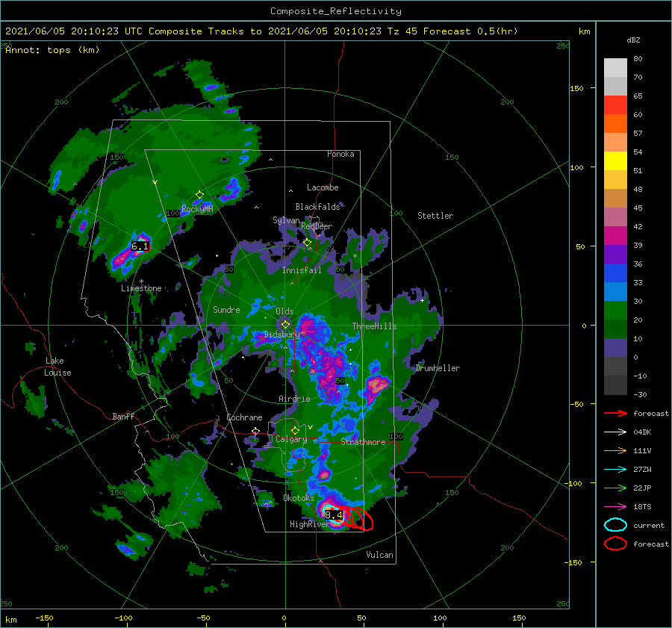This screenshot has width=672, height=628.
Task: Click the red forecast ellipses near HighRiver
Action: click(358, 518)
